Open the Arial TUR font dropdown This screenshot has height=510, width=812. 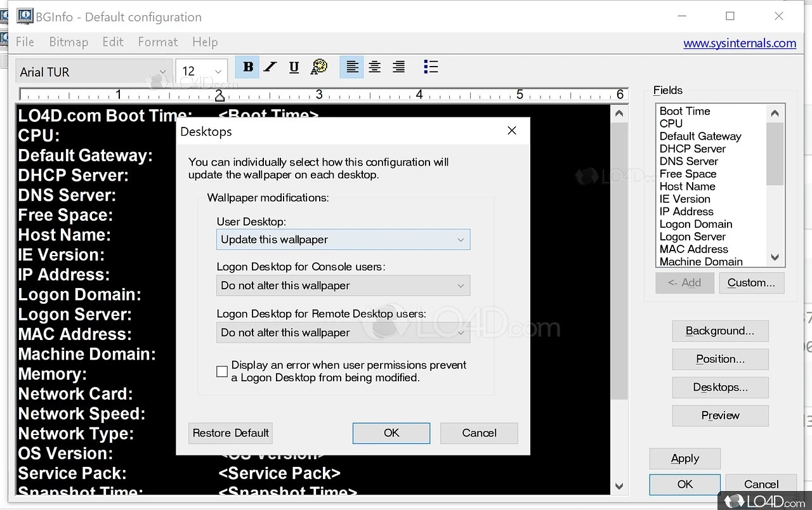pos(93,72)
